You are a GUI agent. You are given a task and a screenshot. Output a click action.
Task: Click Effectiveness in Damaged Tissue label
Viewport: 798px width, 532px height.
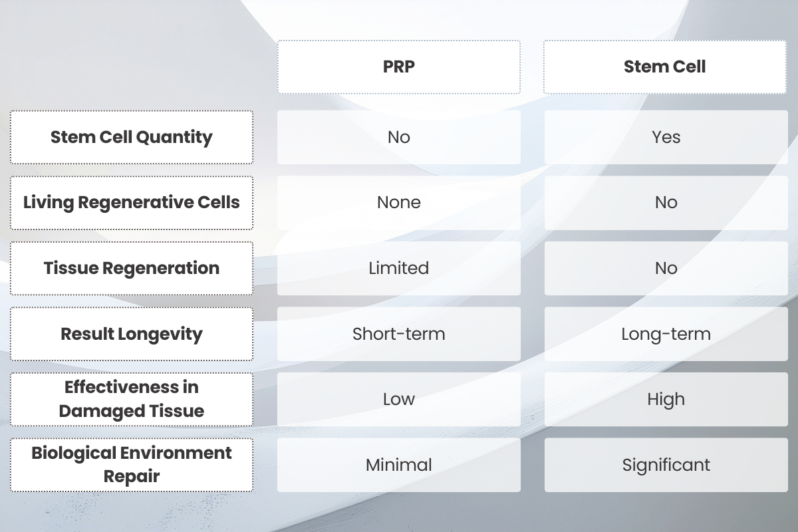[x=132, y=399]
